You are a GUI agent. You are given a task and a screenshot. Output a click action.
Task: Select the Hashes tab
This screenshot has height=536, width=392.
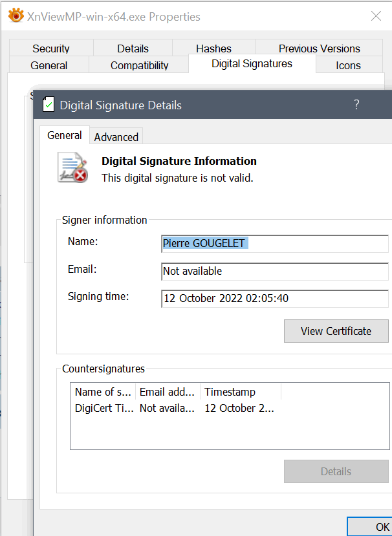pos(213,48)
